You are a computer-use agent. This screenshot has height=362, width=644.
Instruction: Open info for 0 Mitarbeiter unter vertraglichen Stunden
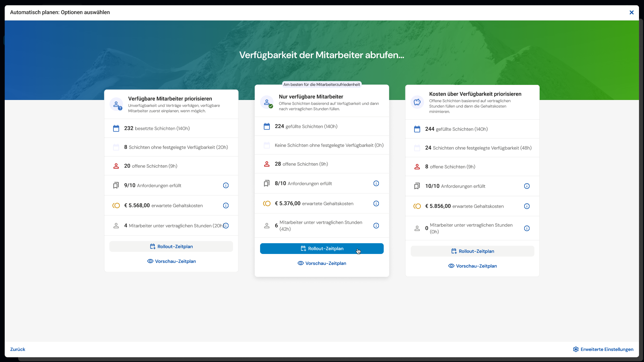[527, 228]
